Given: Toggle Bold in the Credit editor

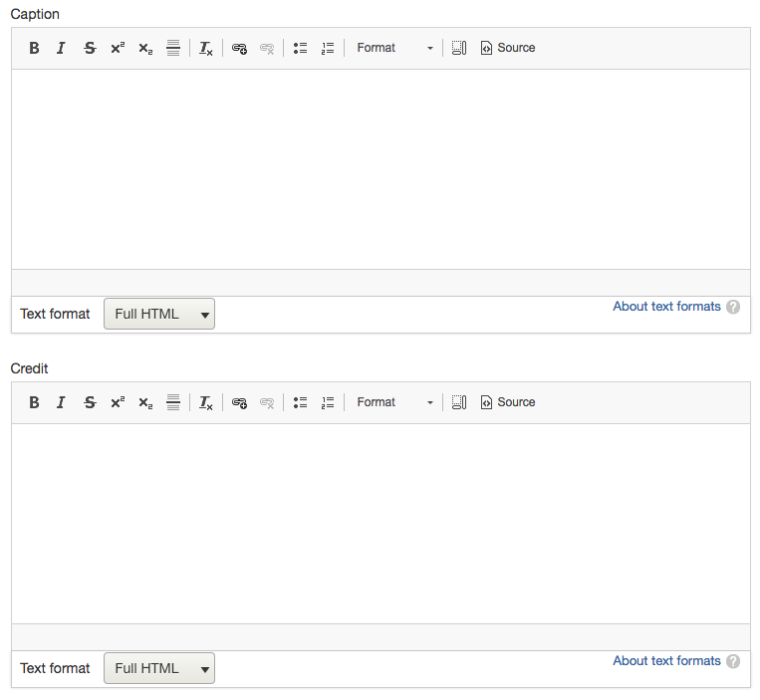Looking at the screenshot, I should pos(34,402).
